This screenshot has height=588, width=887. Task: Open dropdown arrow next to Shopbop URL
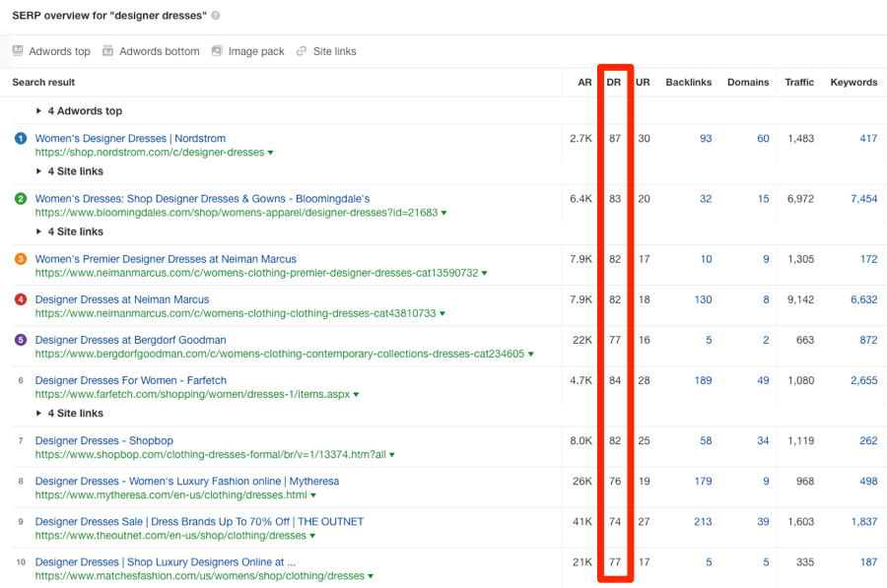pos(392,455)
